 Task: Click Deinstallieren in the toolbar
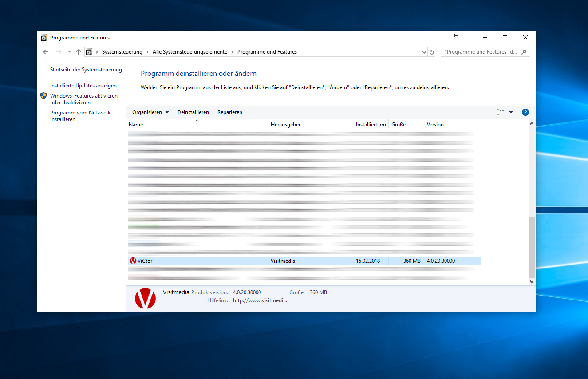193,112
